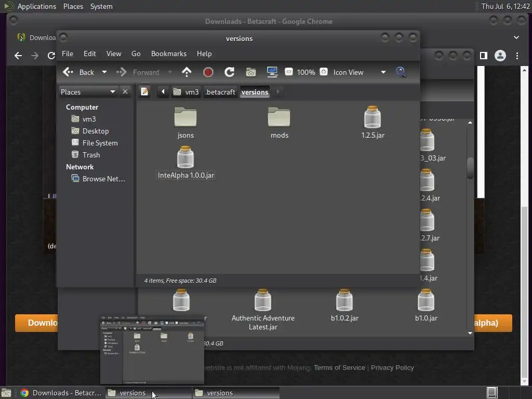Reload the versions folder

point(229,72)
